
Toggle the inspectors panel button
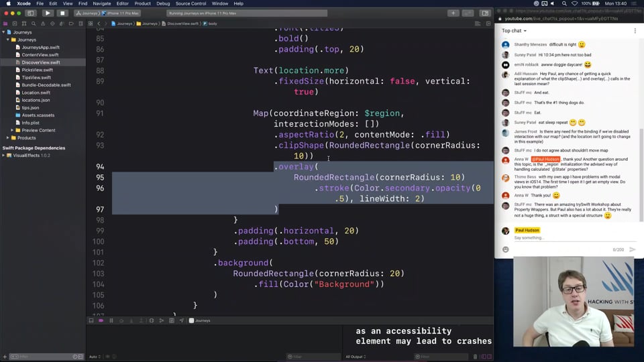tap(485, 13)
